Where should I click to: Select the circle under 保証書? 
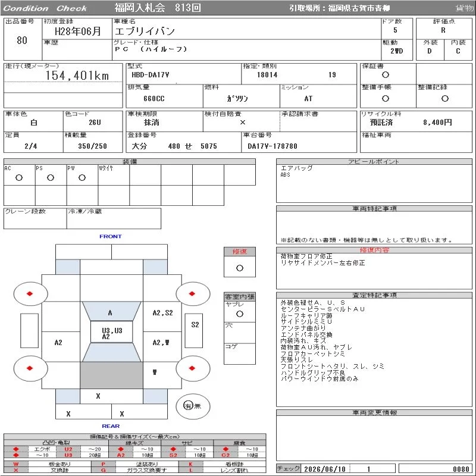coord(386,75)
